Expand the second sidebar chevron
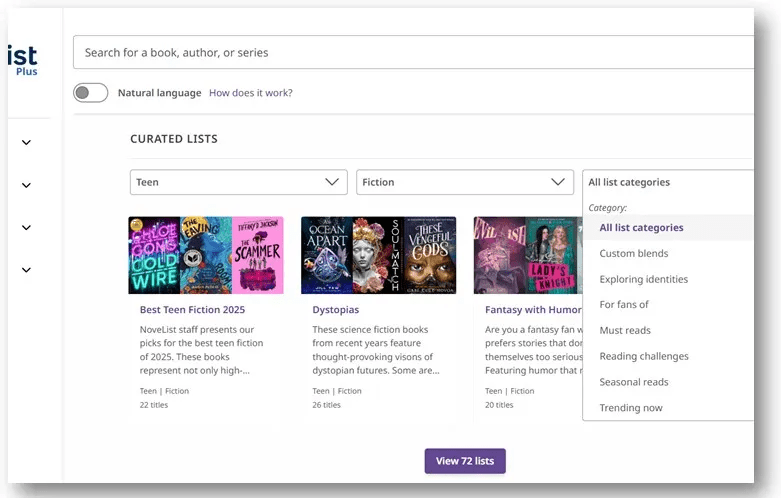The image size is (781, 498). point(26,185)
